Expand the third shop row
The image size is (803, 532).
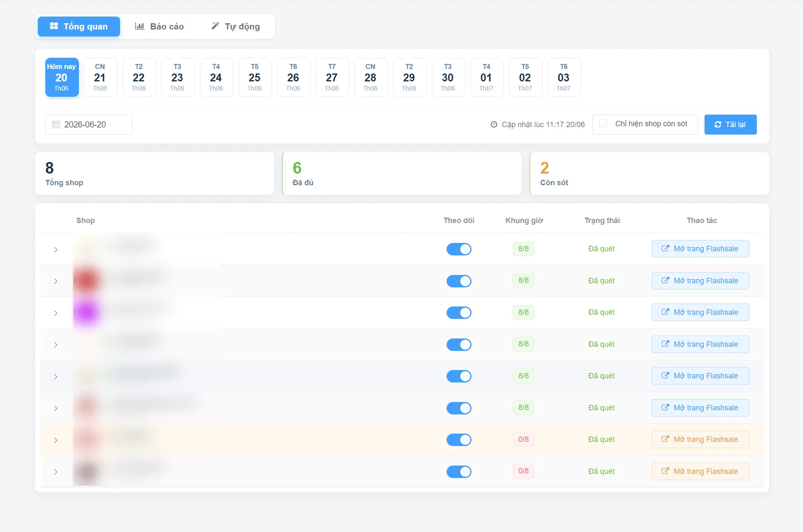coord(56,313)
